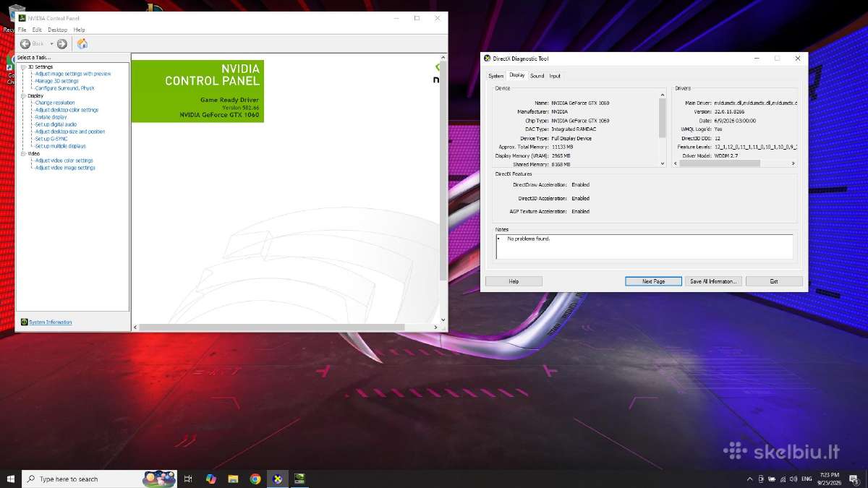
Task: Click the DirectX Diagnostic Tool title bar icon
Action: click(x=488, y=59)
